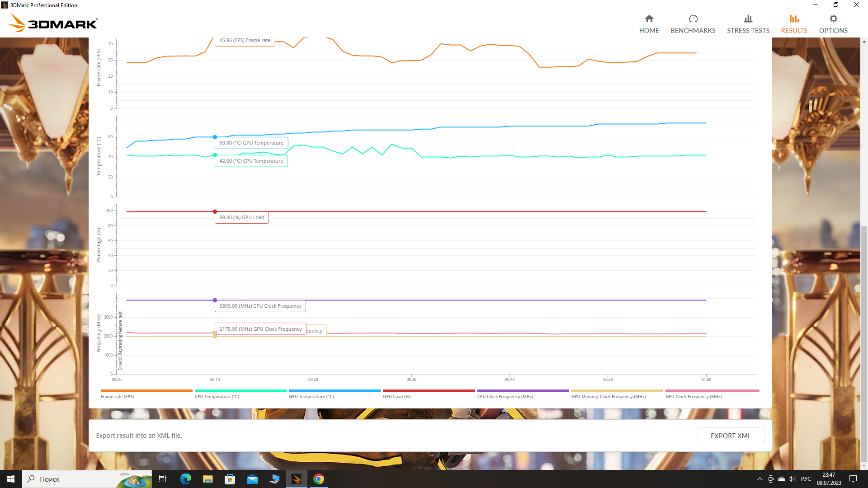This screenshot has width=868, height=488.
Task: Open Benchmarks gauge icon
Action: [x=693, y=19]
